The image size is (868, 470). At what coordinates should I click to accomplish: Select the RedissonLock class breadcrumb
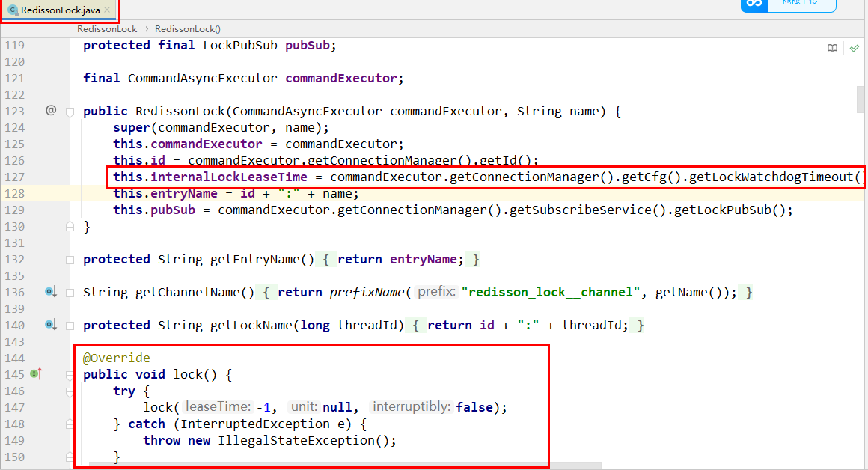pos(107,28)
